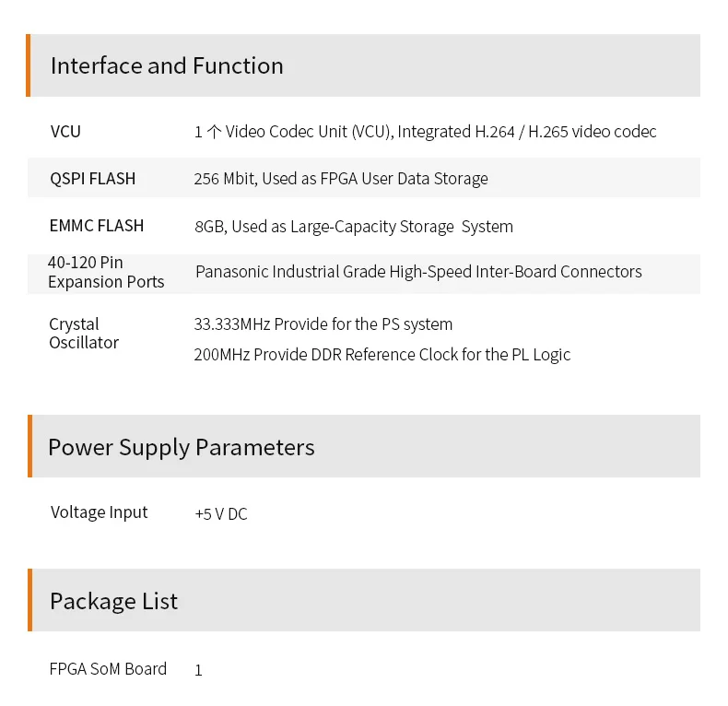Select the EMMC FLASH label
This screenshot has height=706, width=728.
coord(97,226)
